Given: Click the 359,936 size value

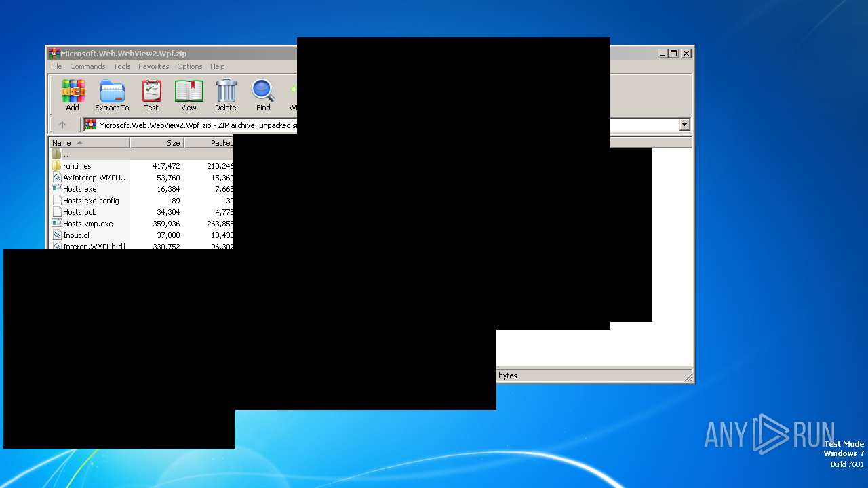Looking at the screenshot, I should click(166, 224).
